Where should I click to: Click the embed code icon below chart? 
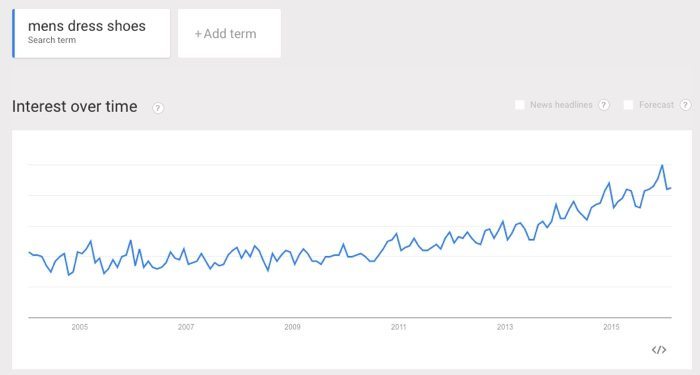pyautogui.click(x=659, y=350)
